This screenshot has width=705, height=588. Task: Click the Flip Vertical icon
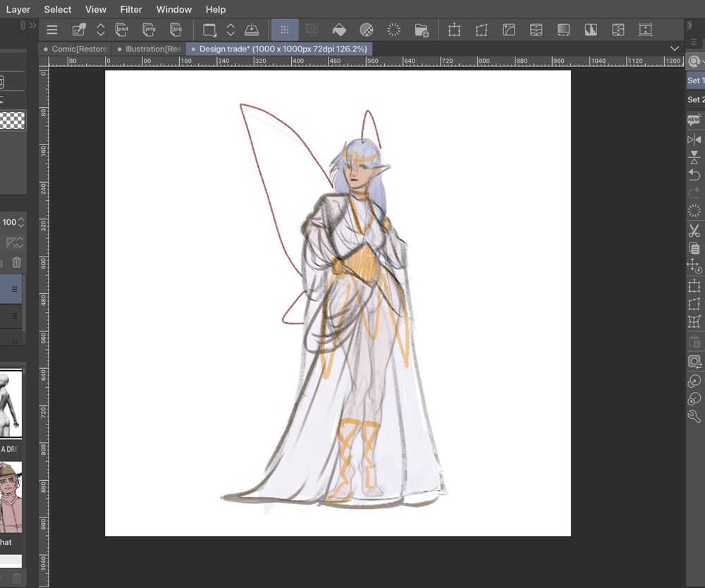click(694, 157)
